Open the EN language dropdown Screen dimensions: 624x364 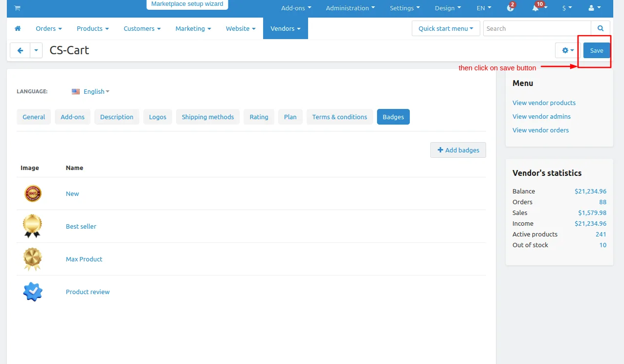tap(484, 8)
